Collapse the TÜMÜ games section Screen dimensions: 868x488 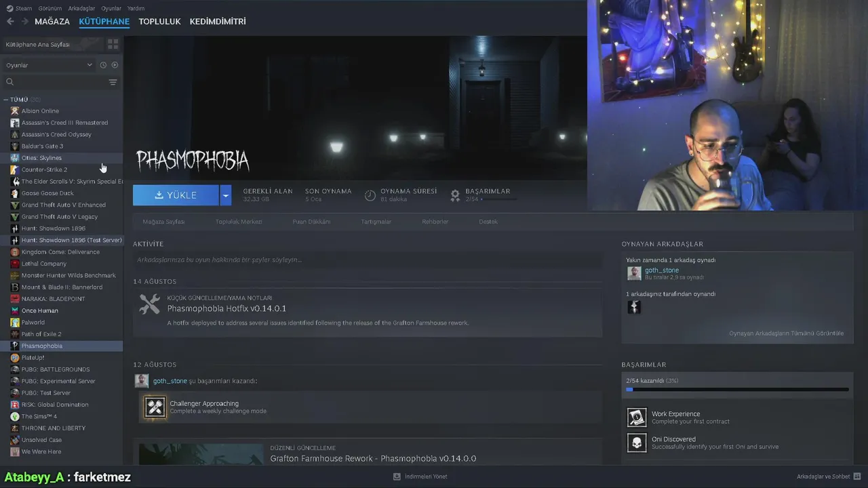(5, 100)
